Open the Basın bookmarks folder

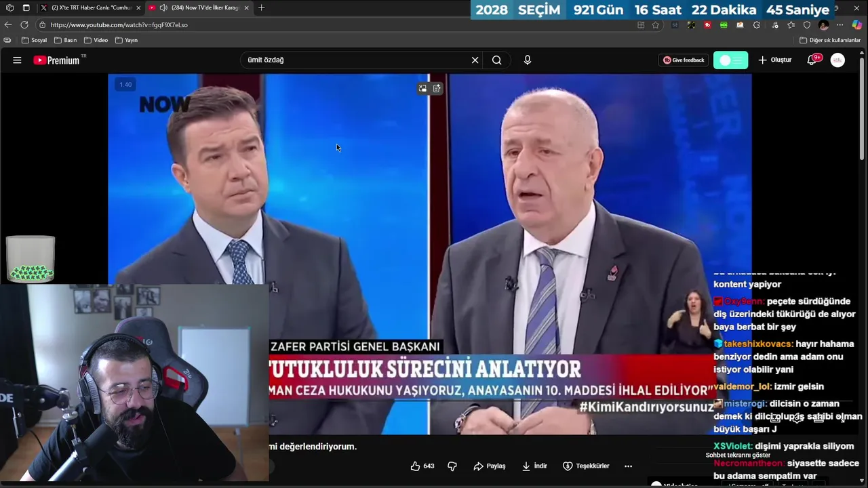[65, 40]
